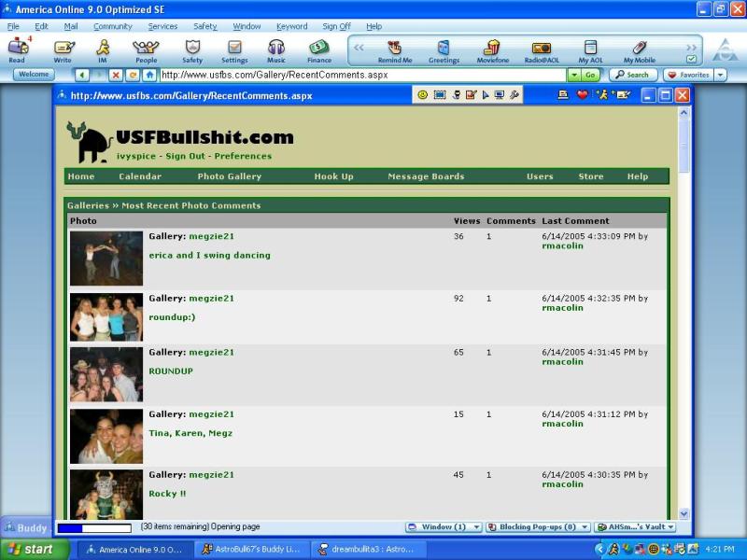This screenshot has height=560, width=747.
Task: Click in the URL address field
Action: coord(362,75)
